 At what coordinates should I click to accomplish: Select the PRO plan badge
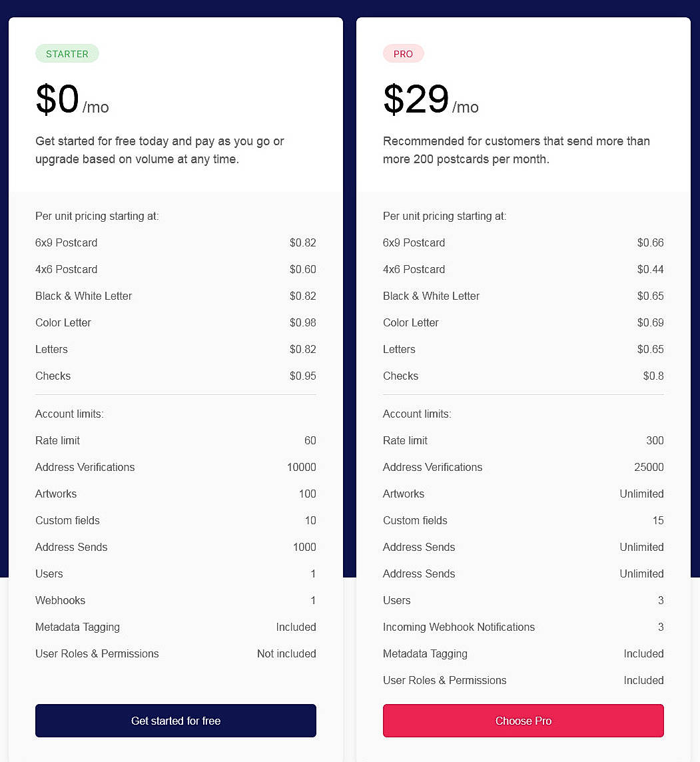[x=403, y=53]
